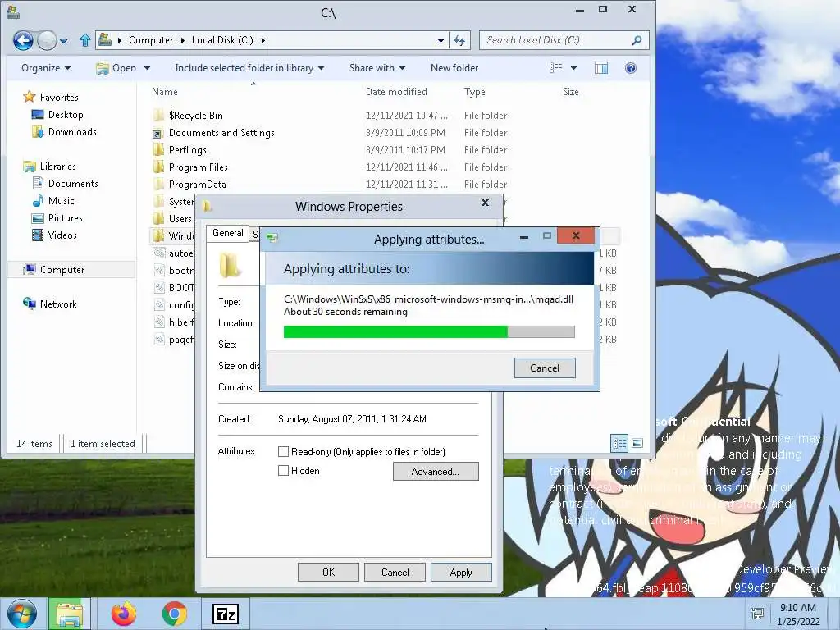840x630 pixels.
Task: Open the view options dropdown arrow
Action: pyautogui.click(x=573, y=68)
